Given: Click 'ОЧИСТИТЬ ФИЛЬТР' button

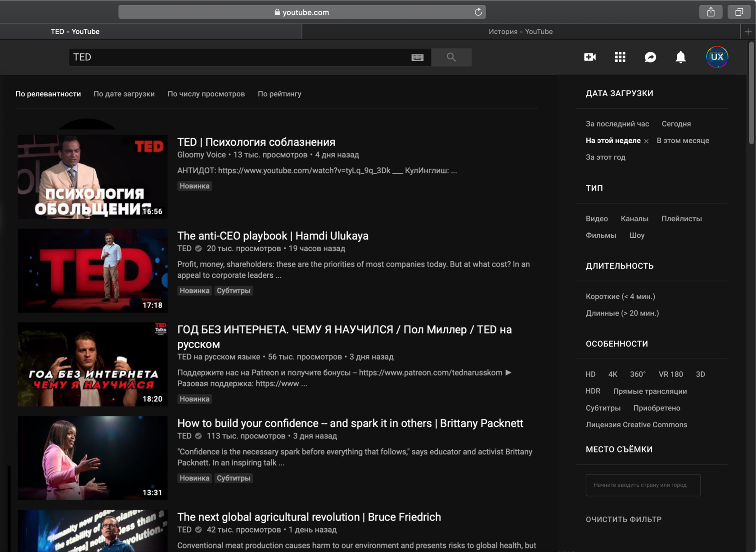Looking at the screenshot, I should [x=623, y=519].
